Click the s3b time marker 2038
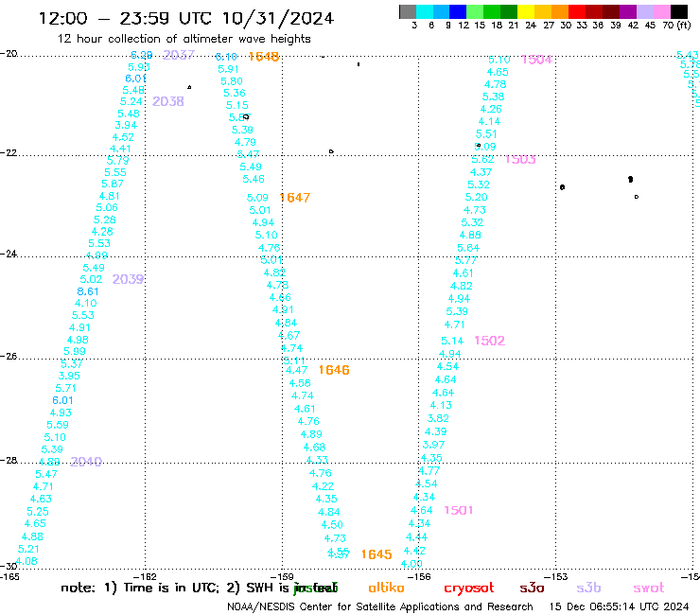700x615 pixels. tap(167, 102)
